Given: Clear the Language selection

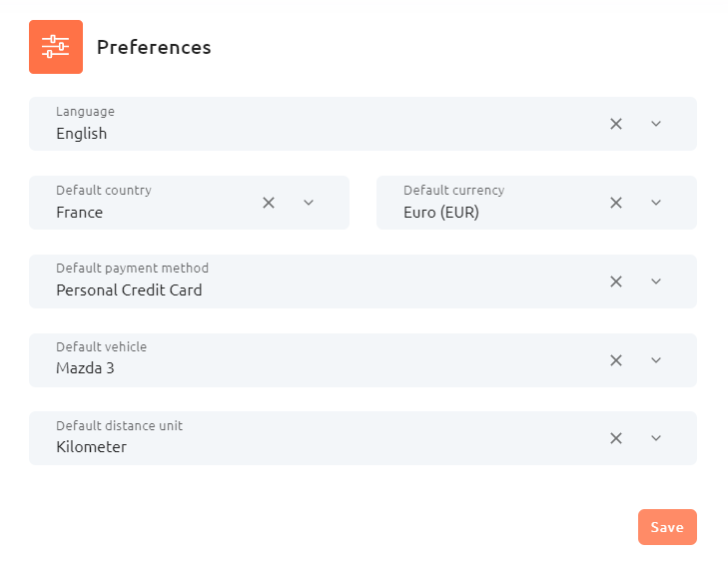Looking at the screenshot, I should (615, 124).
